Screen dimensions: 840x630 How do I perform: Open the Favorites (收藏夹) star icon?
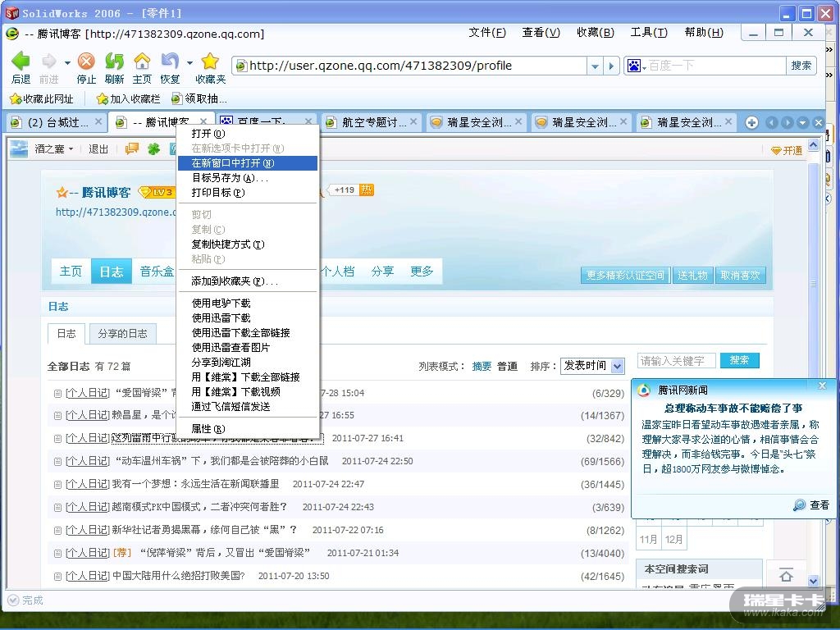(x=210, y=62)
